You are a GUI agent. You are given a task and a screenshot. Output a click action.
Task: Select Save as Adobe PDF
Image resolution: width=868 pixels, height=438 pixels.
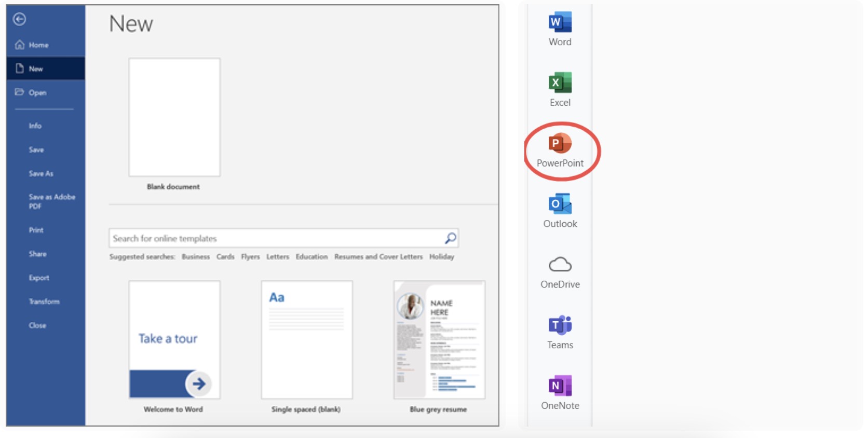(x=52, y=201)
